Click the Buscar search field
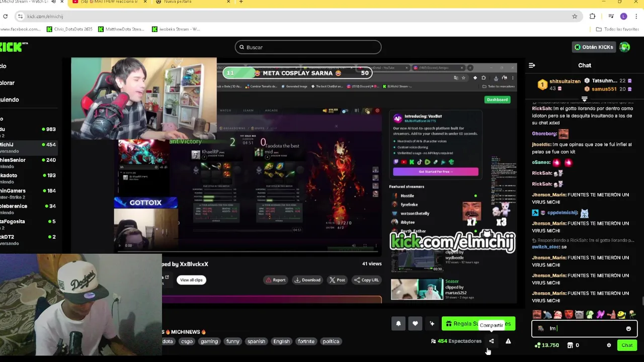 [x=308, y=47]
